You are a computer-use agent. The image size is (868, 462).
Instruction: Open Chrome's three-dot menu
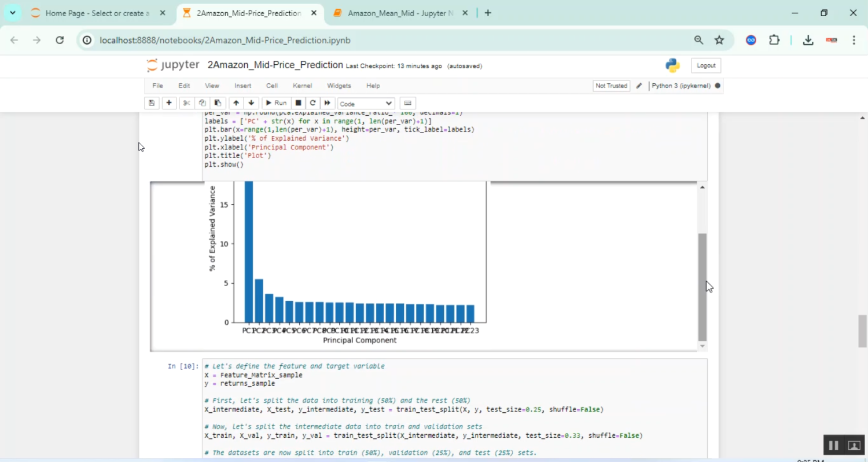[854, 40]
